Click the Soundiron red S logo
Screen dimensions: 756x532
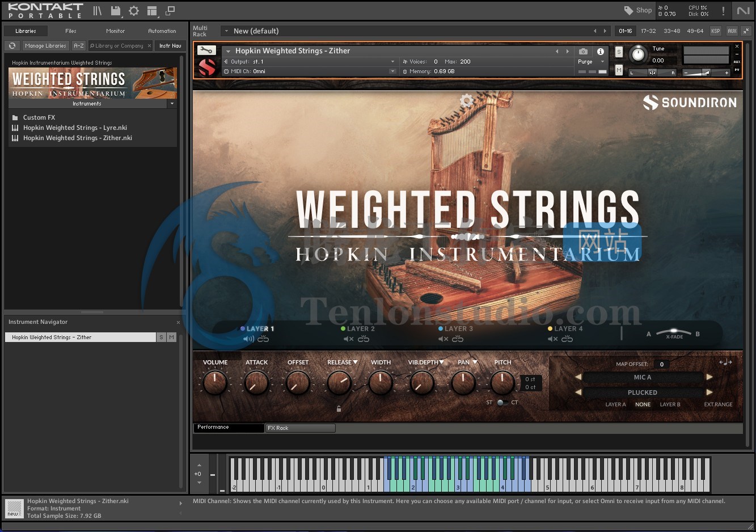click(x=207, y=67)
